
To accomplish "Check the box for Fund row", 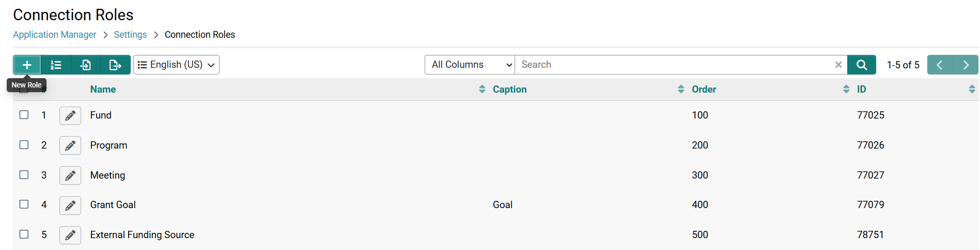I will pos(24,114).
